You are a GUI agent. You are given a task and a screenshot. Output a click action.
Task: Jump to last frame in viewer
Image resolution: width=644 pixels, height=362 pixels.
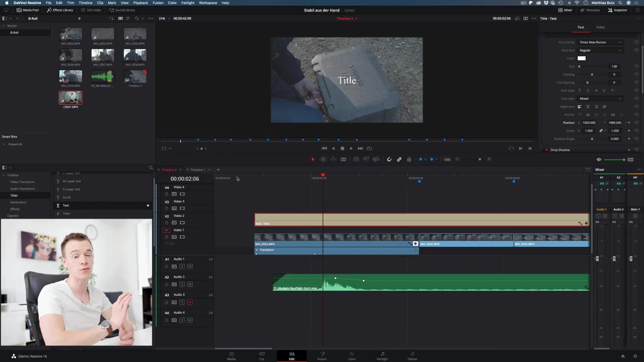click(360, 148)
